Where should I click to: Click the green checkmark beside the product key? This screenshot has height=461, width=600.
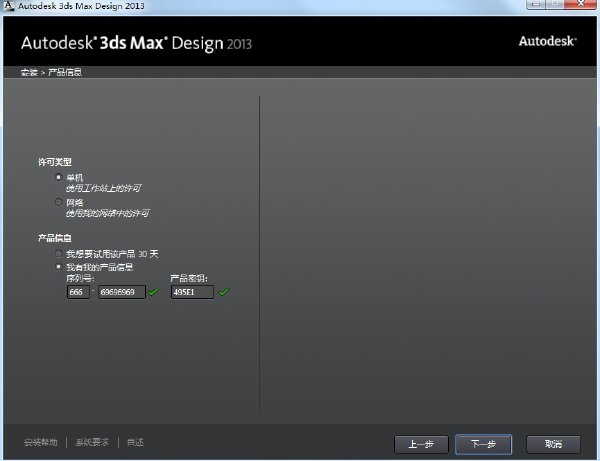(x=223, y=292)
